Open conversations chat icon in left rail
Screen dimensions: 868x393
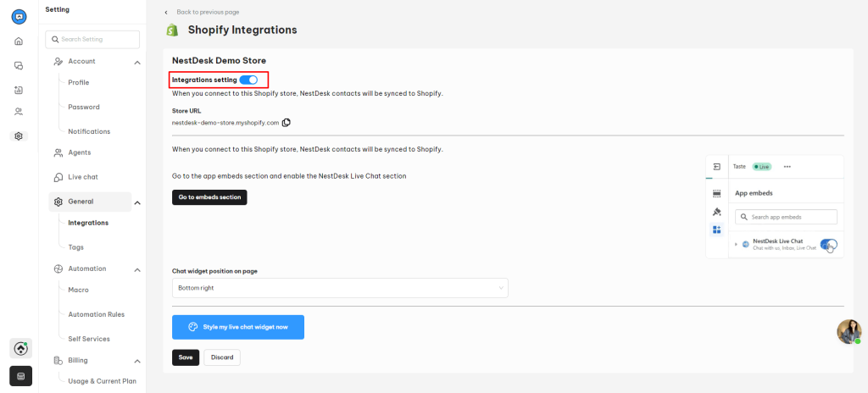click(x=19, y=65)
